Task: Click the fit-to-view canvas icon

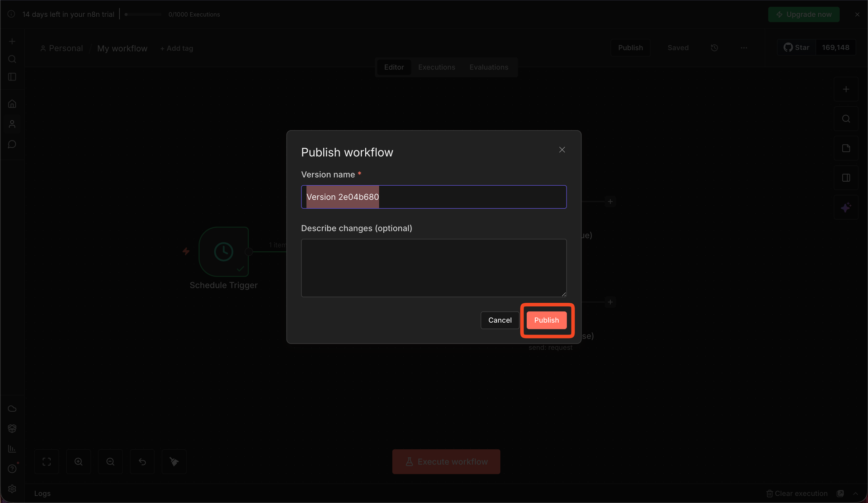Action: 47,461
